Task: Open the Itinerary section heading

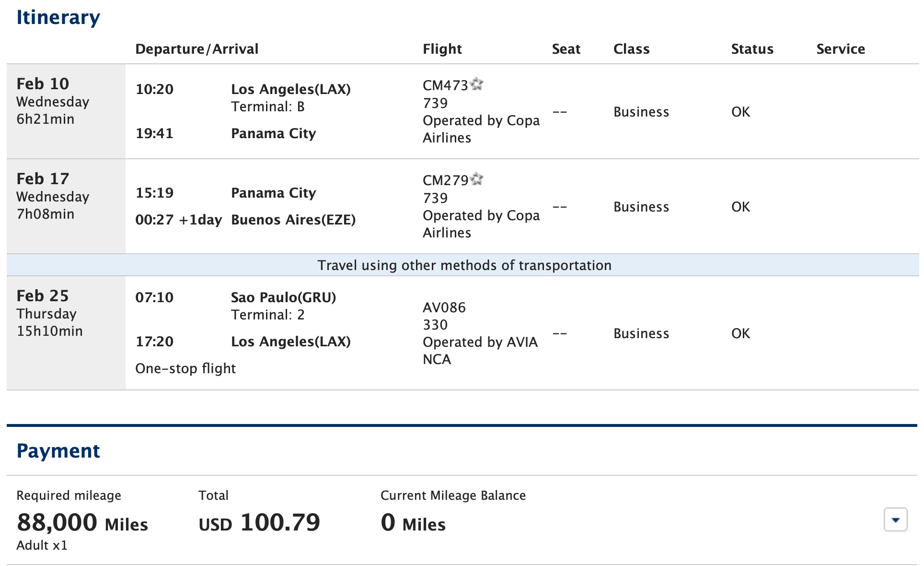Action: 58,17
